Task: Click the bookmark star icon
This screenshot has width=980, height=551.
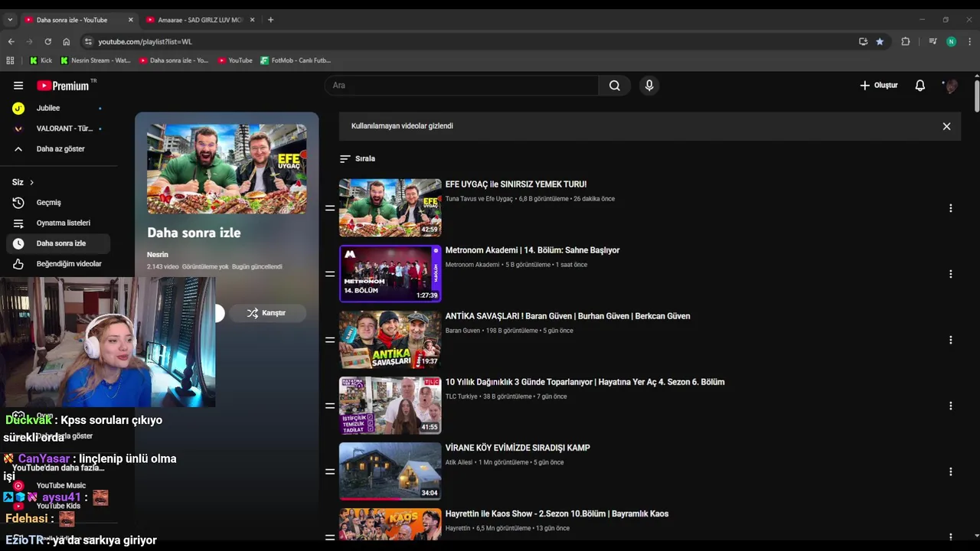Action: [880, 41]
